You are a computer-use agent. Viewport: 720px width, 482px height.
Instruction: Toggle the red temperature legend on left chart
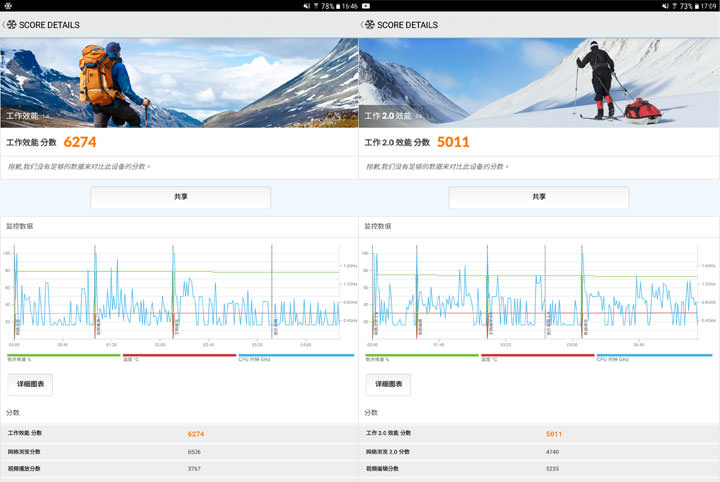tap(178, 356)
